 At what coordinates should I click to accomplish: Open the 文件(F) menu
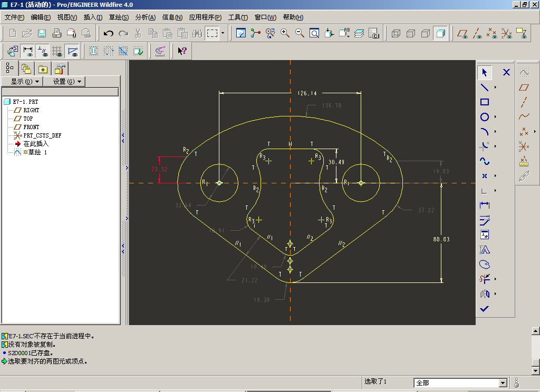pyautogui.click(x=14, y=17)
